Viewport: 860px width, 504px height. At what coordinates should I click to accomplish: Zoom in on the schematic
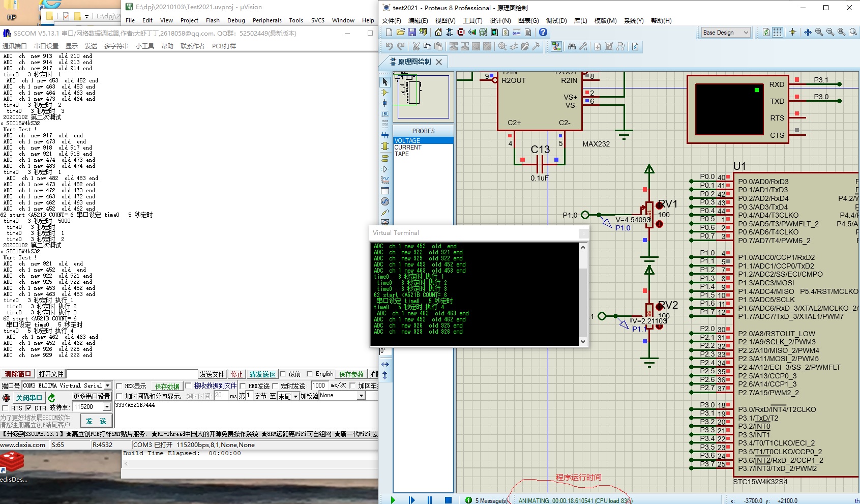pos(819,32)
